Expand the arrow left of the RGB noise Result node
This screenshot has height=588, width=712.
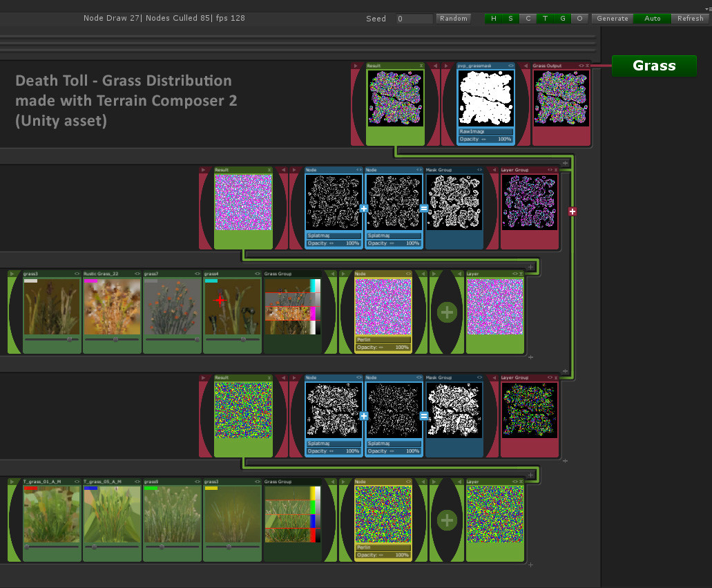(x=204, y=378)
